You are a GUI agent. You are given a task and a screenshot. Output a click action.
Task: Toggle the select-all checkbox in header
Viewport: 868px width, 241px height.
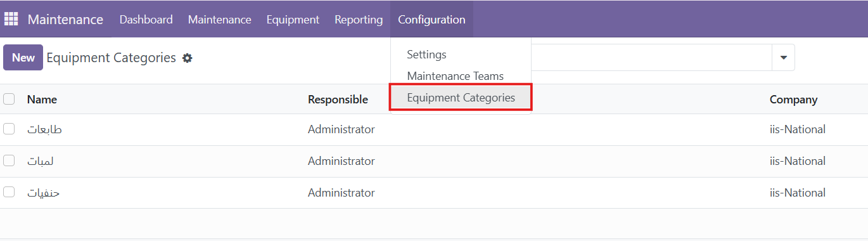(x=9, y=99)
